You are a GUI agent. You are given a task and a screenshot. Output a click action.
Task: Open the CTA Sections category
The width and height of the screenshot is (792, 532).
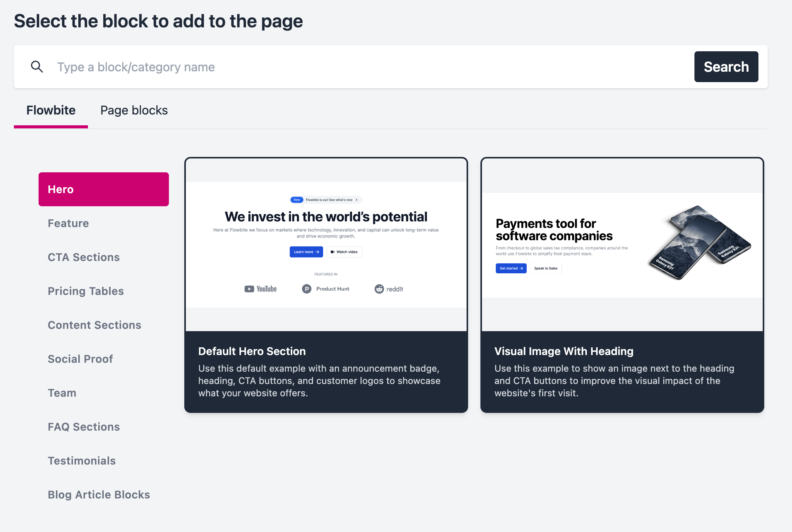104,257
